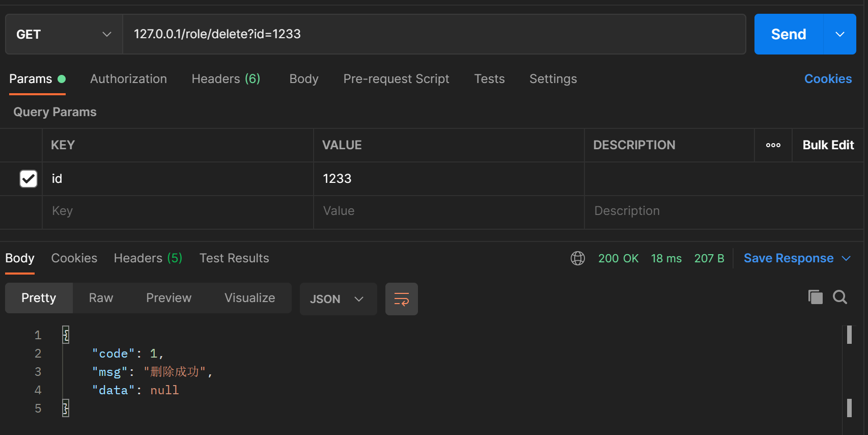Screen dimensions: 868x435
Task: Open the Cookies link
Action: [x=828, y=79]
